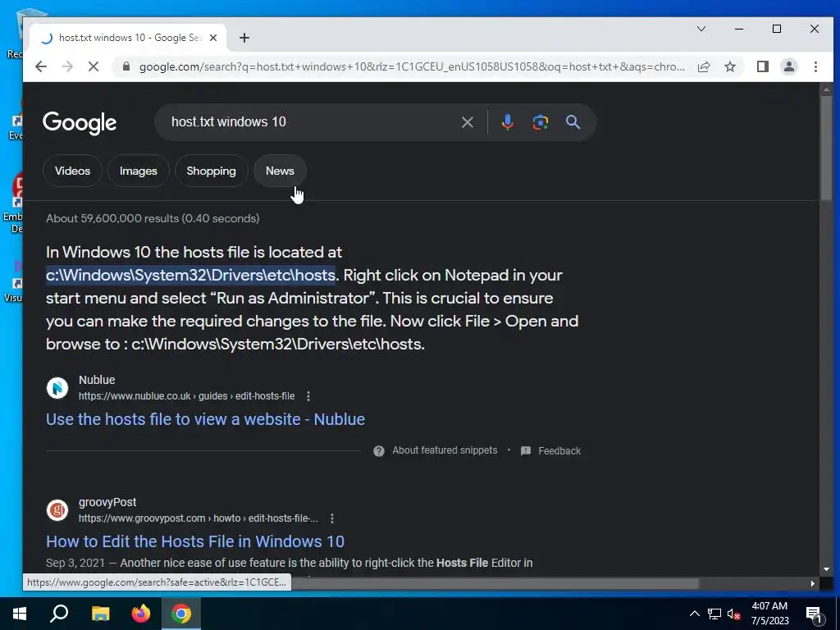Image resolution: width=840 pixels, height=630 pixels.
Task: Show hidden system tray icons
Action: coord(694,614)
